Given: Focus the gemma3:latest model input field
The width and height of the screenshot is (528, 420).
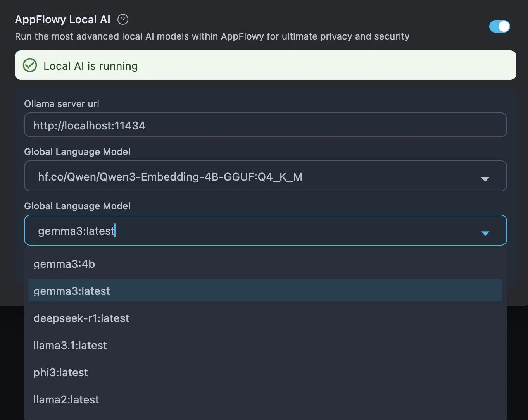Looking at the screenshot, I should pos(265,230).
